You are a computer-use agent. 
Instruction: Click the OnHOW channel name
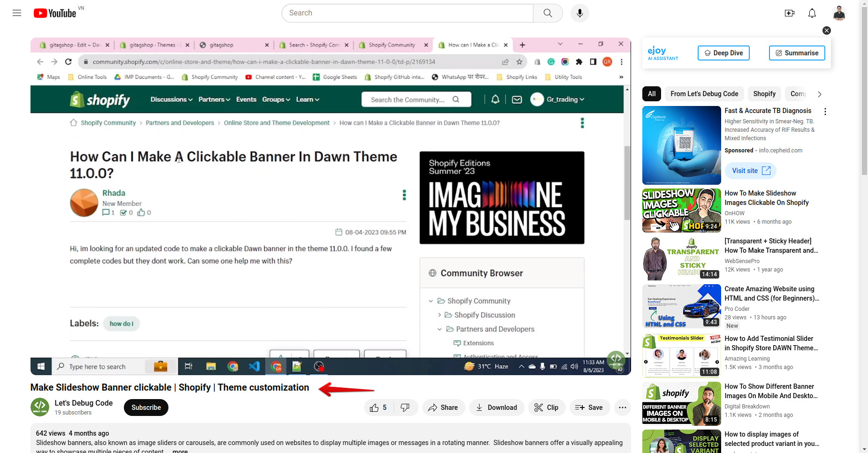[734, 213]
